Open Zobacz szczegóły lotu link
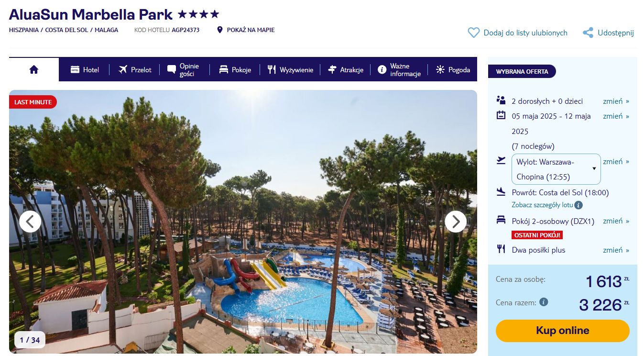The height and width of the screenshot is (356, 644). pyautogui.click(x=542, y=205)
